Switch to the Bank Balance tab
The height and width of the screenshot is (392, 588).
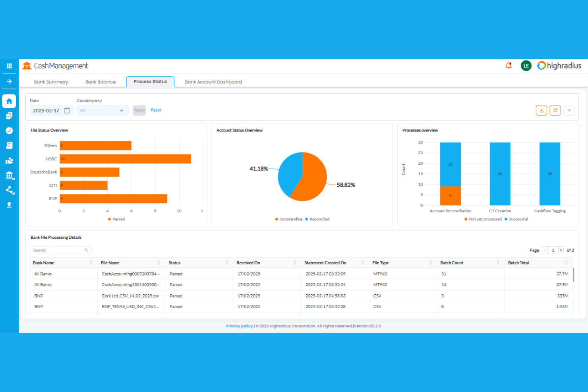coord(101,81)
